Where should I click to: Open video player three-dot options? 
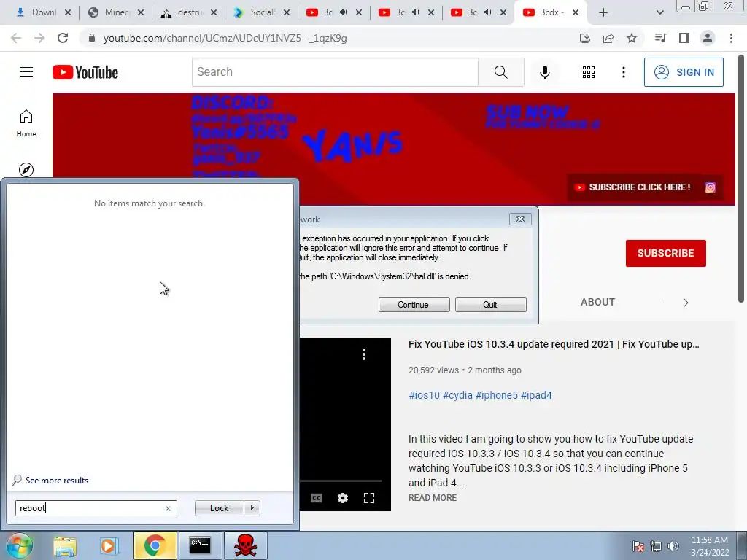pyautogui.click(x=363, y=354)
